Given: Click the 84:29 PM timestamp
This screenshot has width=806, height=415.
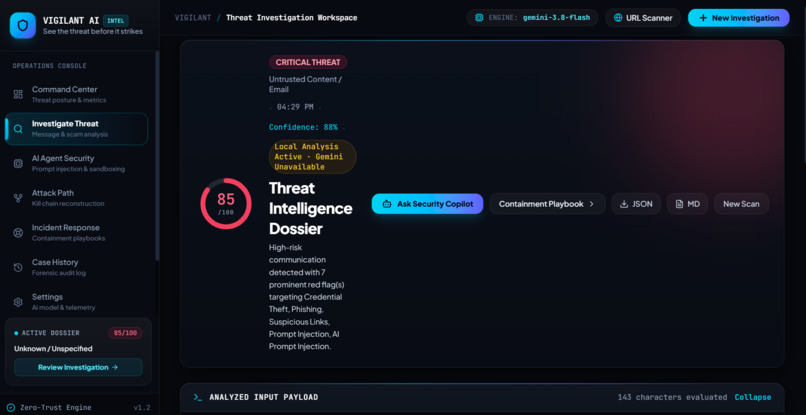Looking at the screenshot, I should (295, 107).
